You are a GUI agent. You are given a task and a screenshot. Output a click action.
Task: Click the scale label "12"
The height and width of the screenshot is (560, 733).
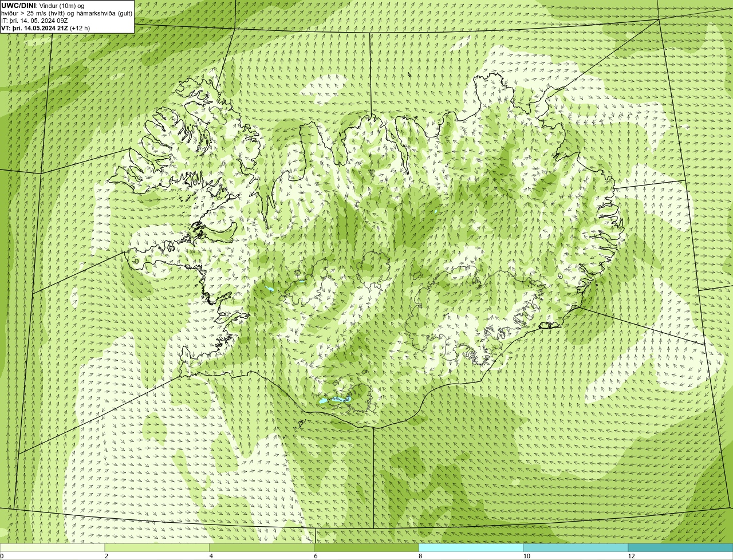click(631, 556)
